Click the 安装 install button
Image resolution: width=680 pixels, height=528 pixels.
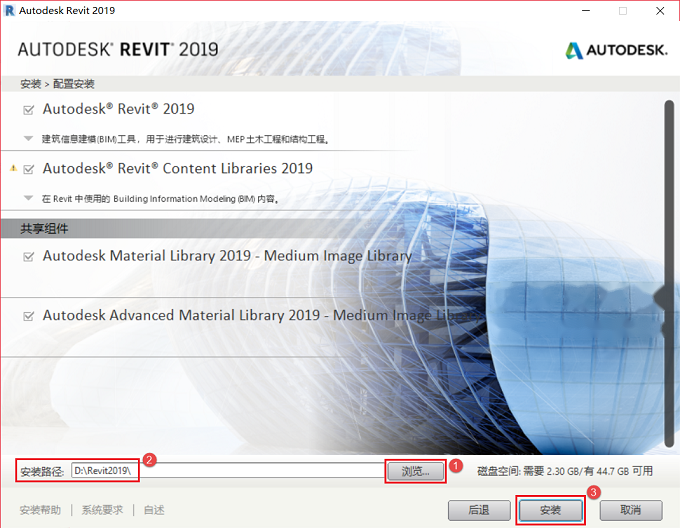(x=550, y=510)
